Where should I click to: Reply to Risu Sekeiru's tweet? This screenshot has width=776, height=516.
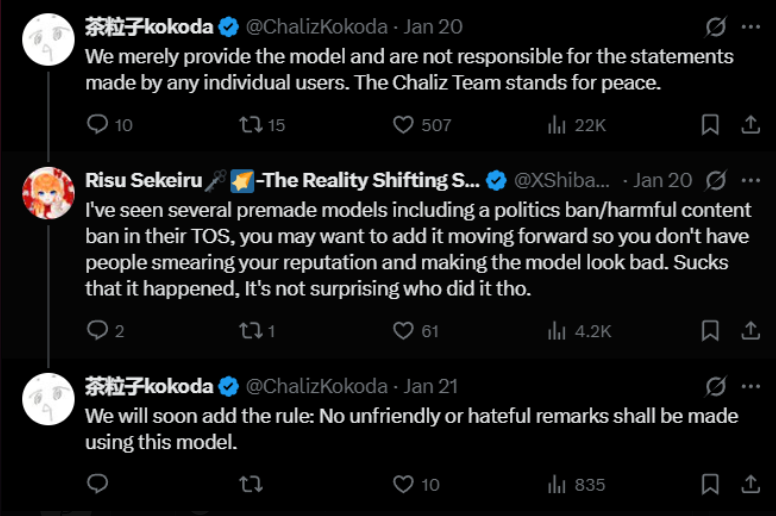pyautogui.click(x=97, y=330)
